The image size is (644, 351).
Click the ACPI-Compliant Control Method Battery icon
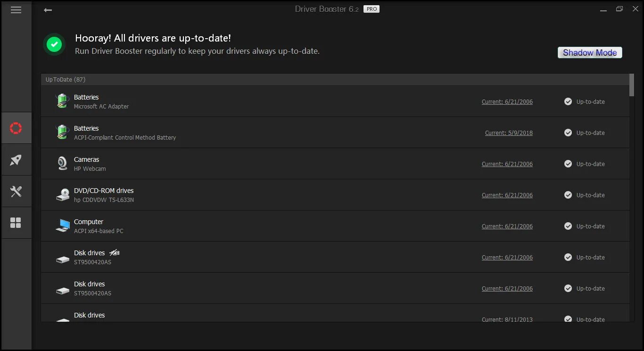coord(62,132)
